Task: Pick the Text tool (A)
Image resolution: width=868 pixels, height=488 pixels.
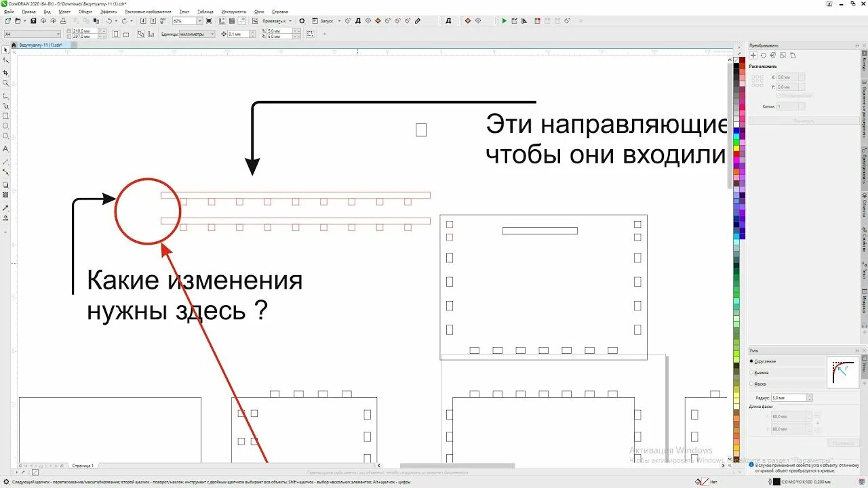Action: (x=5, y=148)
